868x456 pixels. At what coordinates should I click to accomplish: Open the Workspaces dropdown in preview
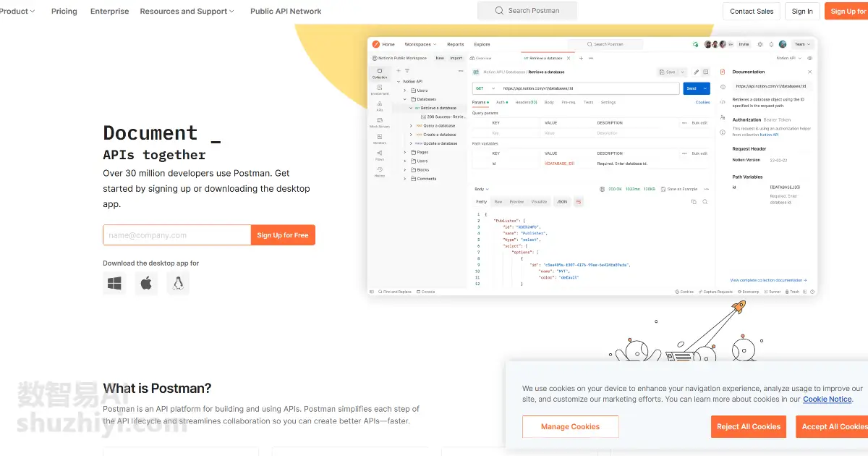tap(419, 44)
